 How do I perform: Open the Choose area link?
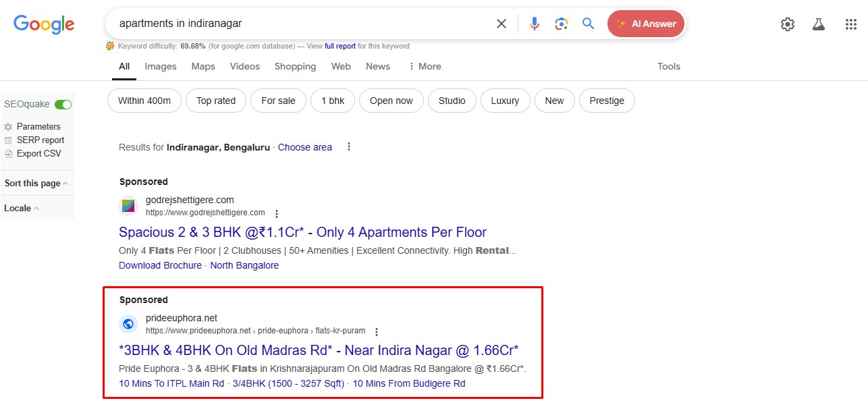point(305,147)
